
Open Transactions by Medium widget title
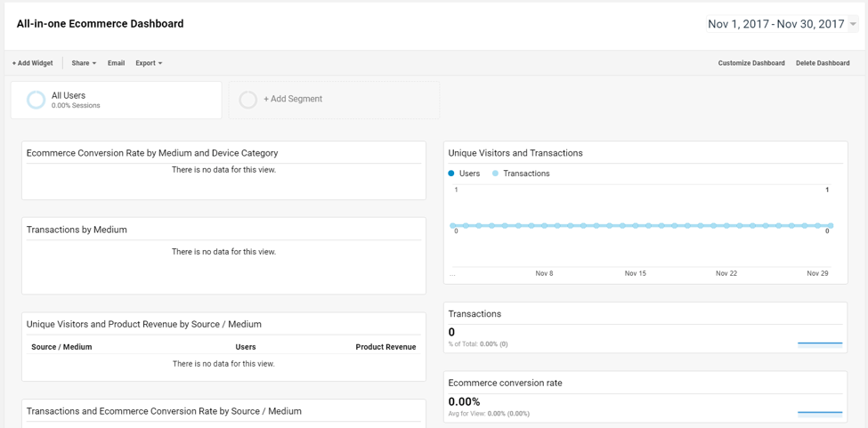(77, 230)
